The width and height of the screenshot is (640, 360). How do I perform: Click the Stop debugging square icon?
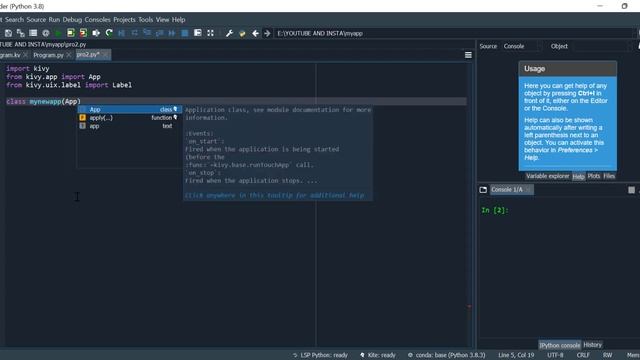185,33
